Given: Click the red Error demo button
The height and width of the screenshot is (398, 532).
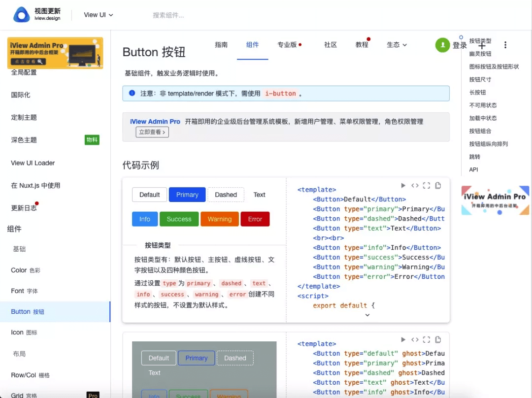Looking at the screenshot, I should (x=255, y=219).
